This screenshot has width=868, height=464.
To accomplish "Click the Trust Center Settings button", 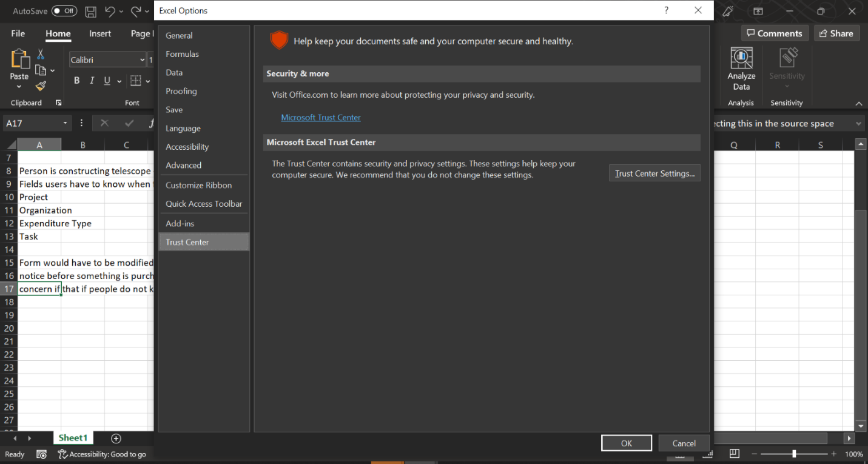I will coord(654,173).
